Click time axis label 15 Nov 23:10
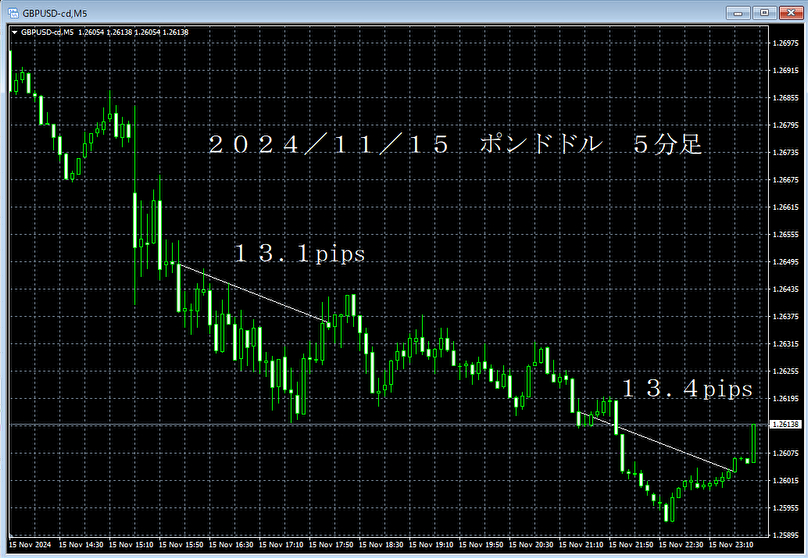This screenshot has height=558, width=808. click(731, 545)
